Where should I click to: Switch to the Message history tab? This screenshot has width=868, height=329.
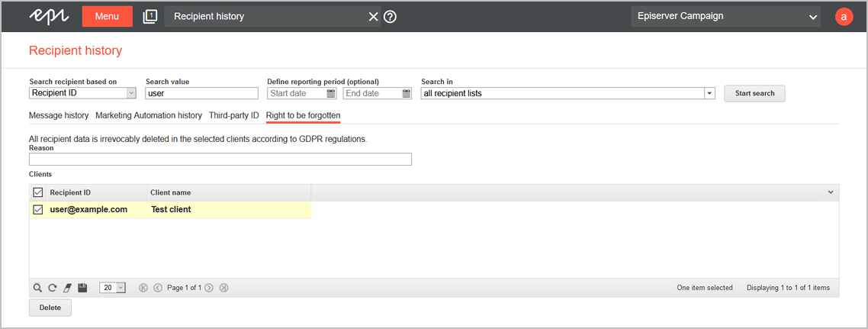tap(59, 115)
